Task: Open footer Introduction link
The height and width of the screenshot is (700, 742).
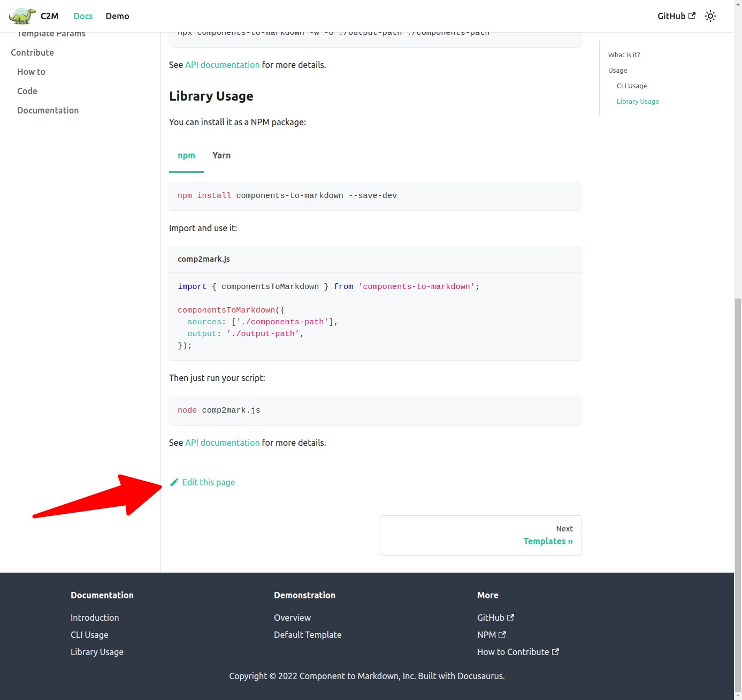Action: (95, 618)
